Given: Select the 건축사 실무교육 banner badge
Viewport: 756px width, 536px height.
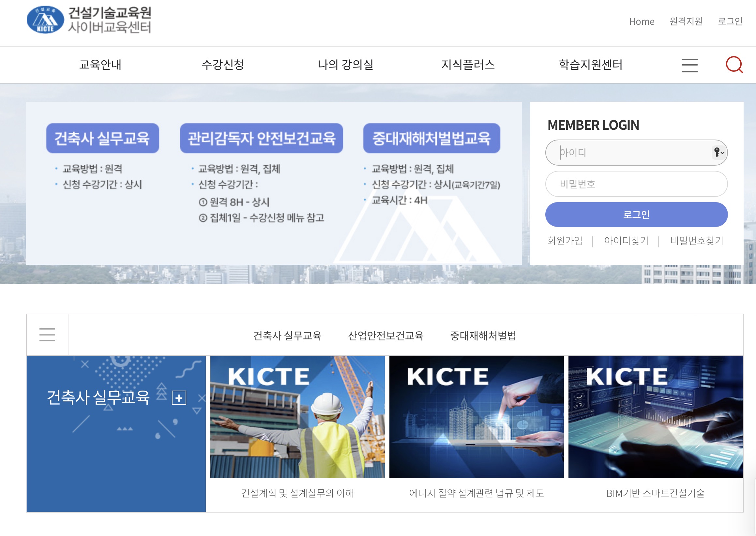Looking at the screenshot, I should [x=103, y=139].
